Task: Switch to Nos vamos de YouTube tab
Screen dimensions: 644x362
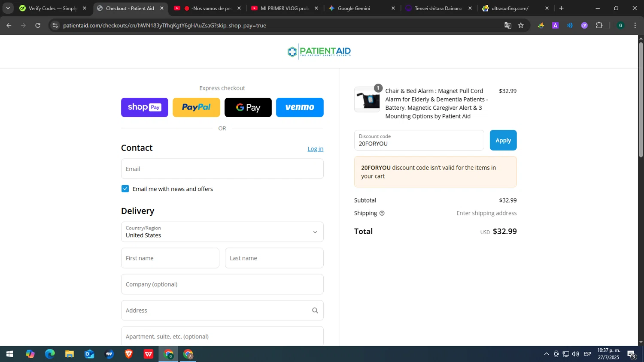Action: coord(207,8)
